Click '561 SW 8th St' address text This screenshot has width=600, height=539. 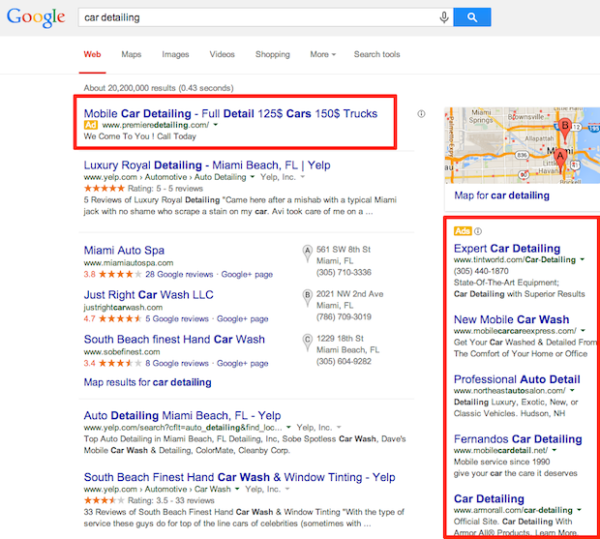pos(343,249)
